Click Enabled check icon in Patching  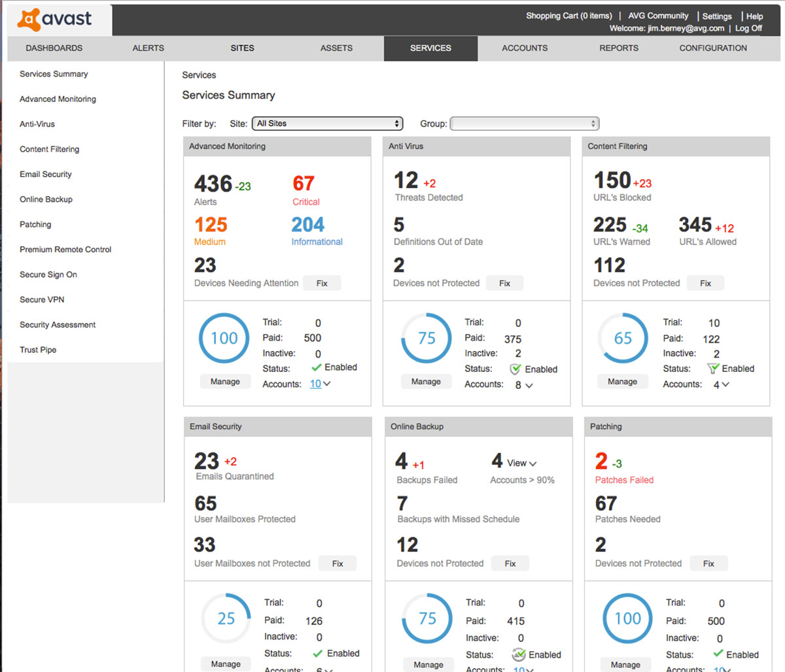[x=718, y=654]
